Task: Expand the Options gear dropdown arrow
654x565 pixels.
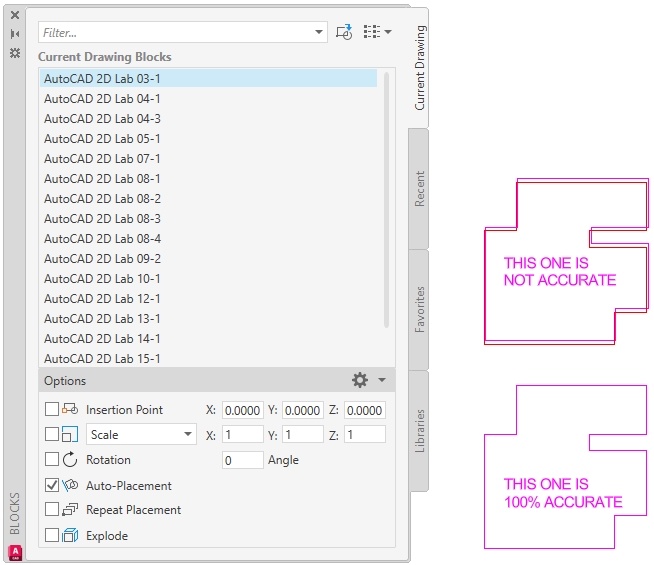Action: tap(382, 380)
